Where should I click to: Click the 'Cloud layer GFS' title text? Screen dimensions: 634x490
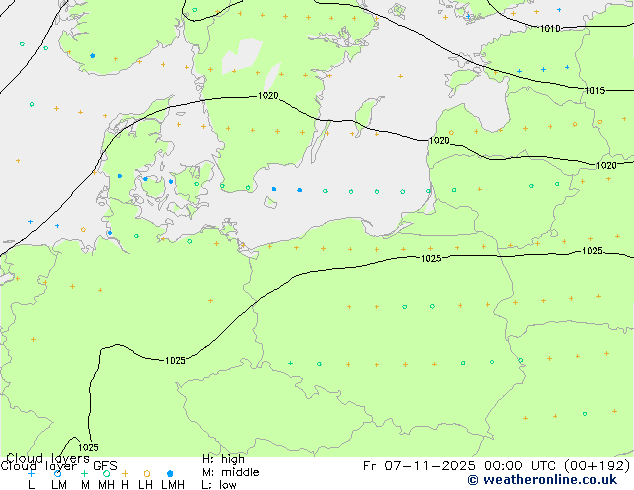[x=59, y=465]
